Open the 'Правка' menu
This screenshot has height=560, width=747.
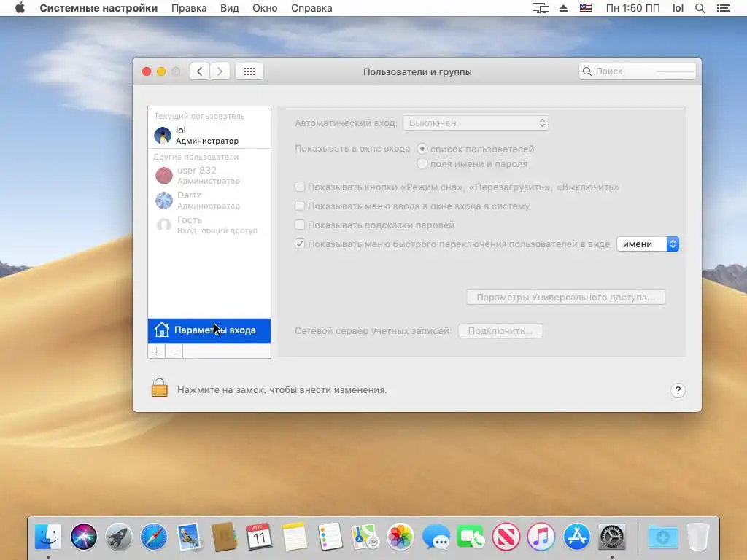pos(189,8)
